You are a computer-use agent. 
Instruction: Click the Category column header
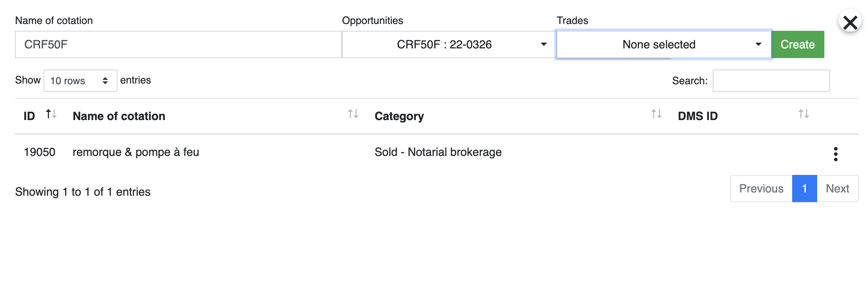[399, 116]
